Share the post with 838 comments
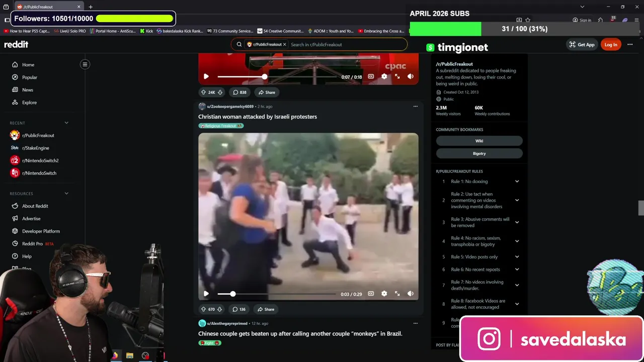This screenshot has height=362, width=644. coord(267,93)
